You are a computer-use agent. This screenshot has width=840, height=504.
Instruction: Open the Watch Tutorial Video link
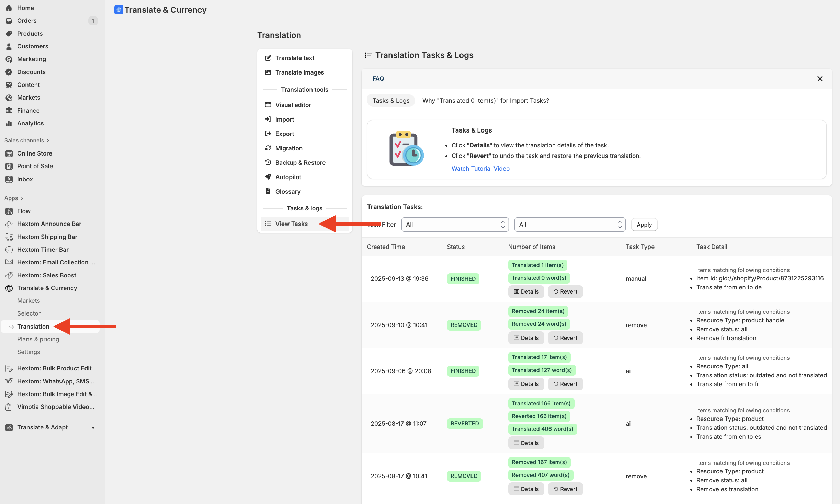[x=480, y=169]
